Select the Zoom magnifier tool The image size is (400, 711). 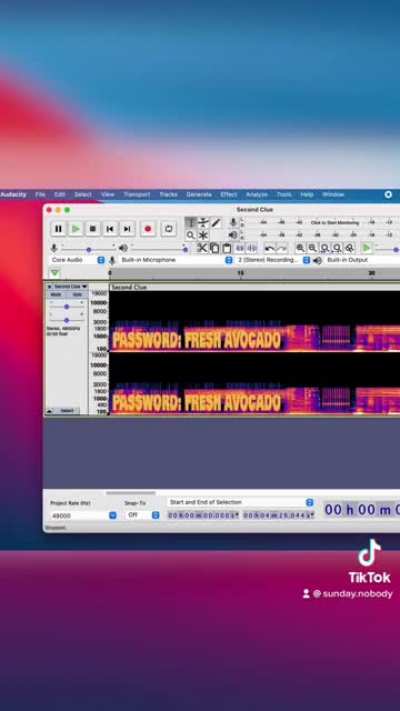pos(190,235)
